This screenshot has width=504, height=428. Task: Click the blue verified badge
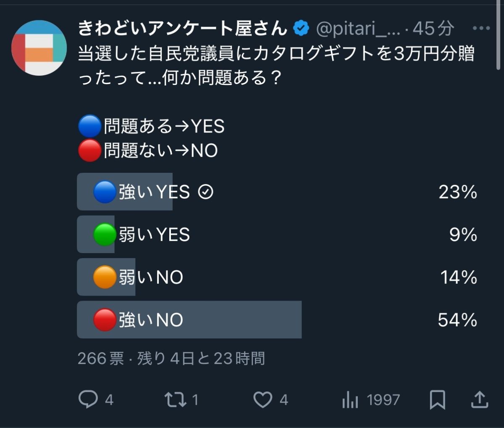tap(301, 29)
